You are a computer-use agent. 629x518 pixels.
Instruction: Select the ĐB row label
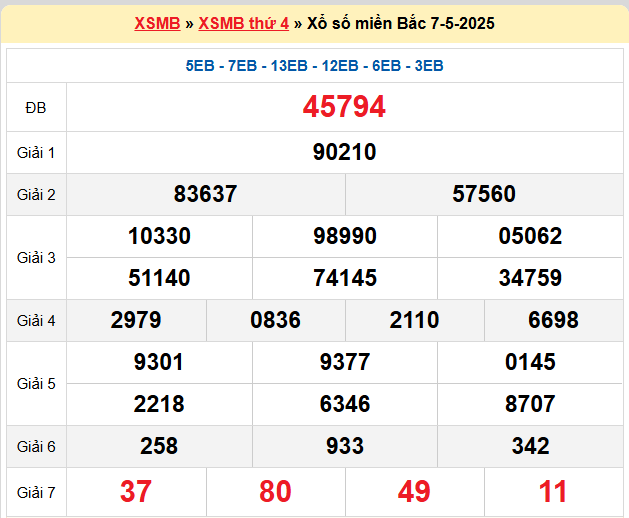tap(36, 108)
